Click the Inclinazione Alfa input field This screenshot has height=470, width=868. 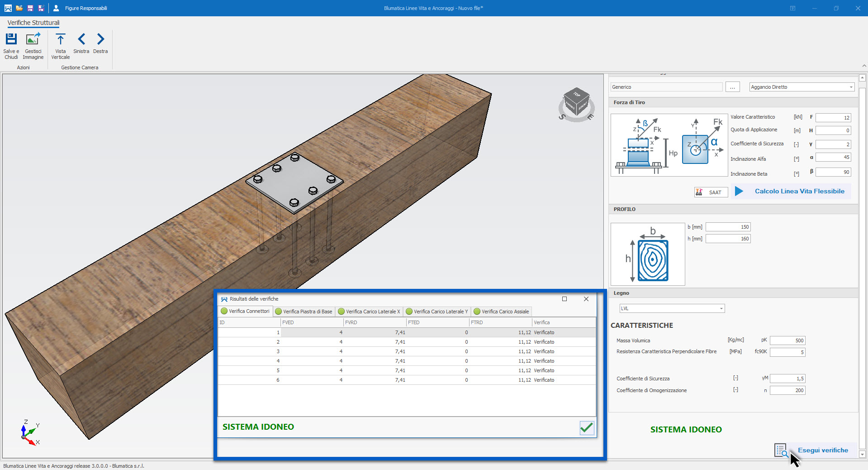coord(833,158)
